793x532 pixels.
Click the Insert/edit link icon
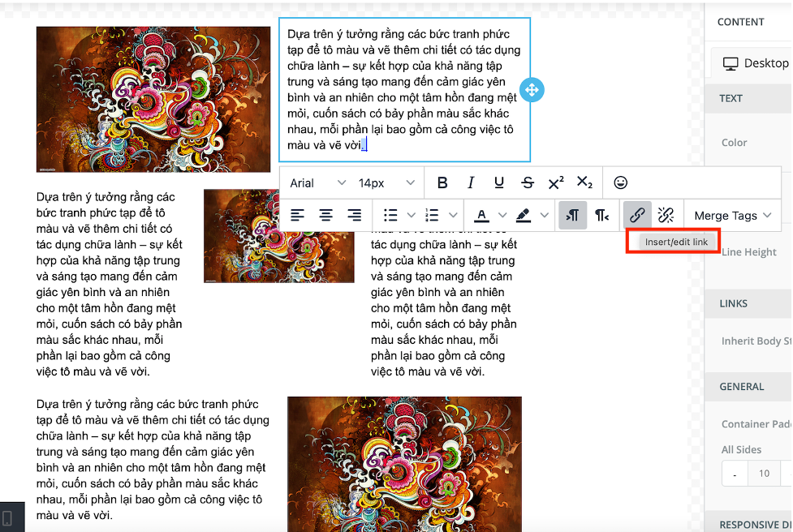tap(636, 216)
